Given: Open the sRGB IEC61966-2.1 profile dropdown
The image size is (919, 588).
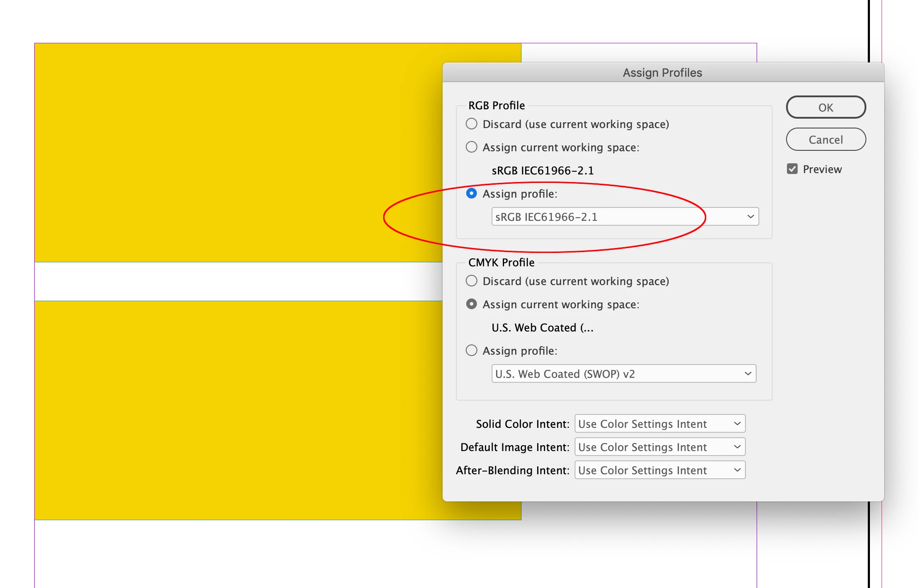Looking at the screenshot, I should point(625,217).
